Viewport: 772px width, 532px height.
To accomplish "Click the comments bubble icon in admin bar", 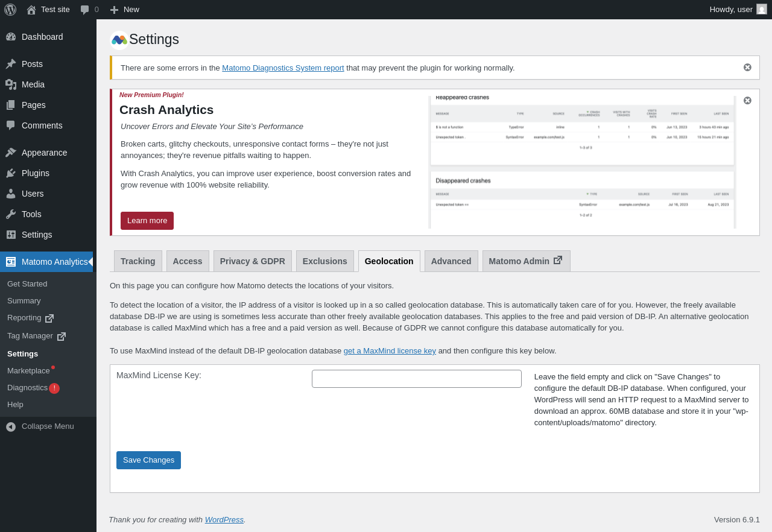I will coord(85,10).
